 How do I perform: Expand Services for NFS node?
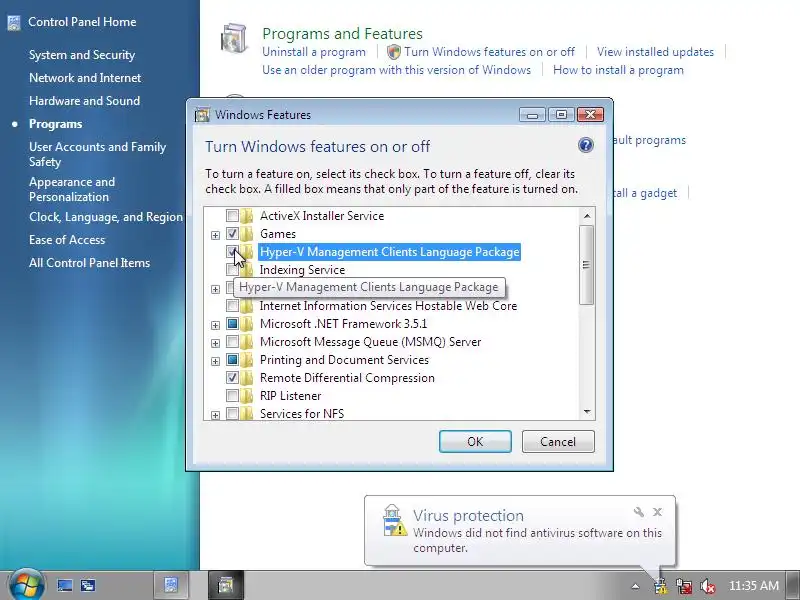pyautogui.click(x=215, y=415)
